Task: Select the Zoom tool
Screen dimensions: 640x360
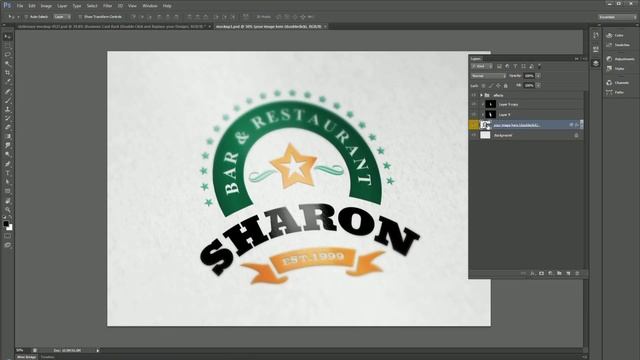Action: point(7,210)
